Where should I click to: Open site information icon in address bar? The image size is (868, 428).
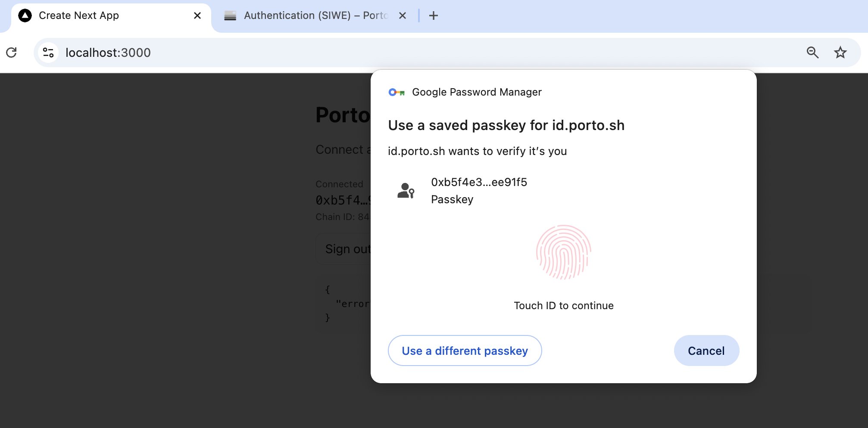48,53
